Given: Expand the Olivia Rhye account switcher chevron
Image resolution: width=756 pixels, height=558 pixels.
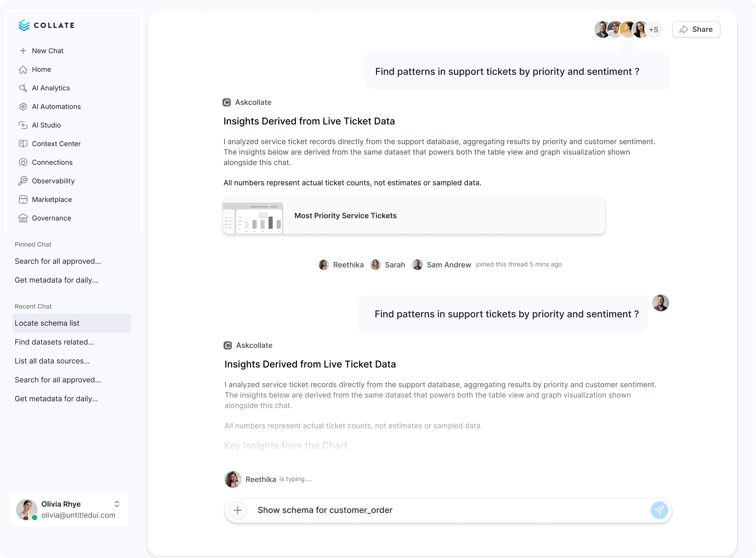Looking at the screenshot, I should point(117,504).
